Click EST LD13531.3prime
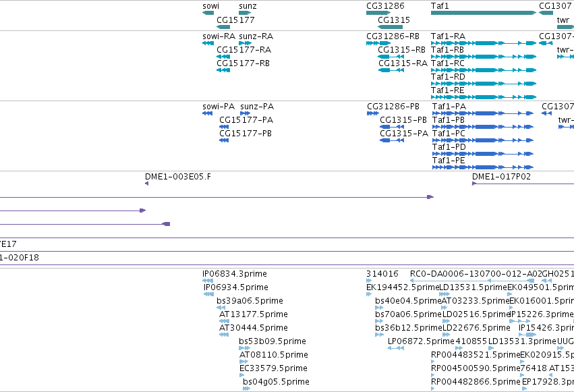 (492, 348)
